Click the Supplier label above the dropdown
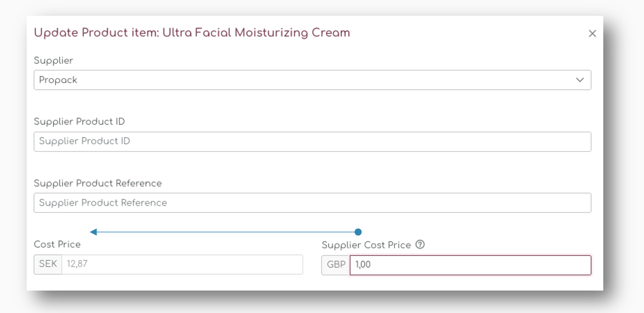644x313 pixels. click(53, 61)
